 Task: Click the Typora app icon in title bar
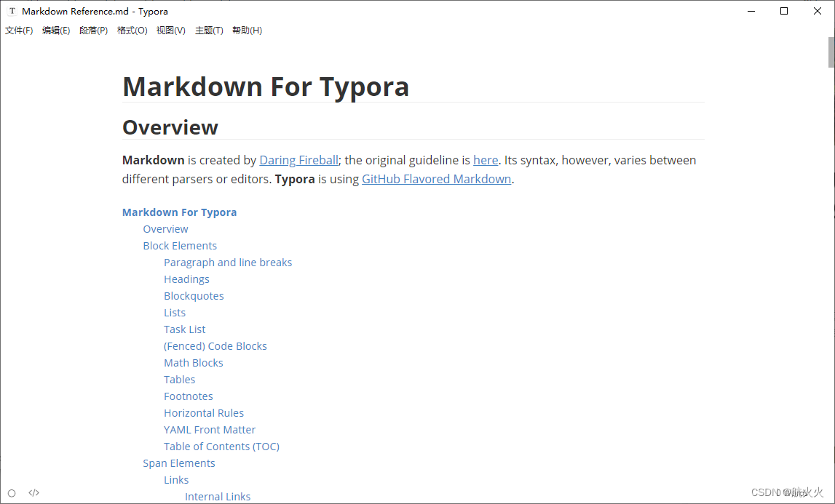pyautogui.click(x=12, y=11)
